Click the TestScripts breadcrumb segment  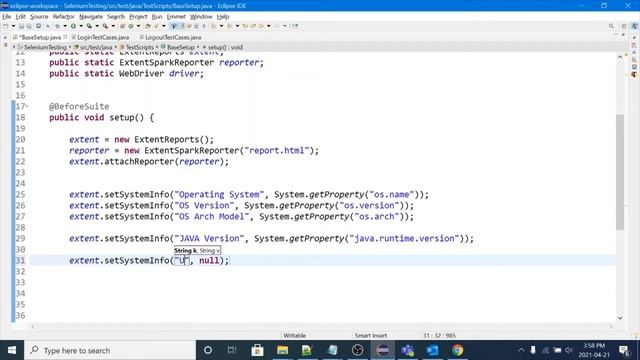tap(139, 47)
